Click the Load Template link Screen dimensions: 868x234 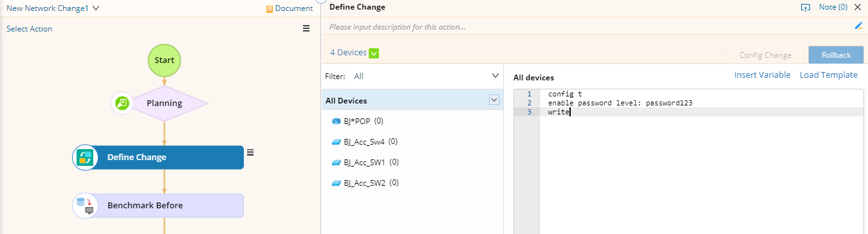(829, 75)
